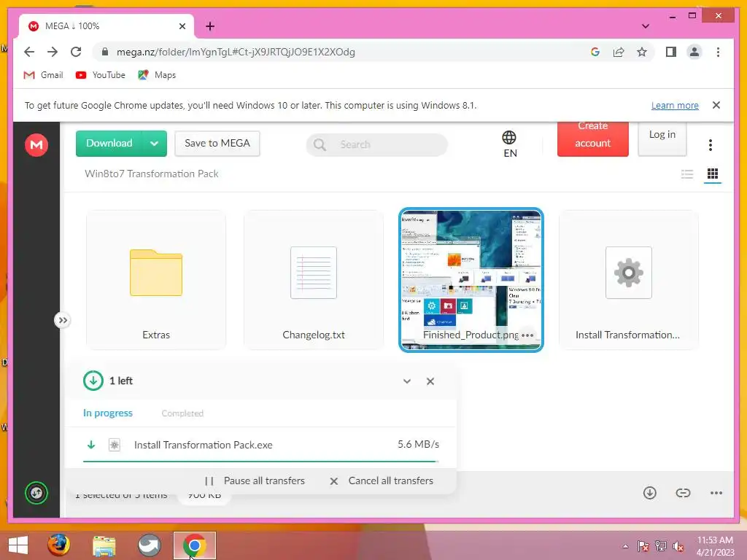This screenshot has width=747, height=560.
Task: Click the get link icon in bottom bar
Action: (683, 493)
